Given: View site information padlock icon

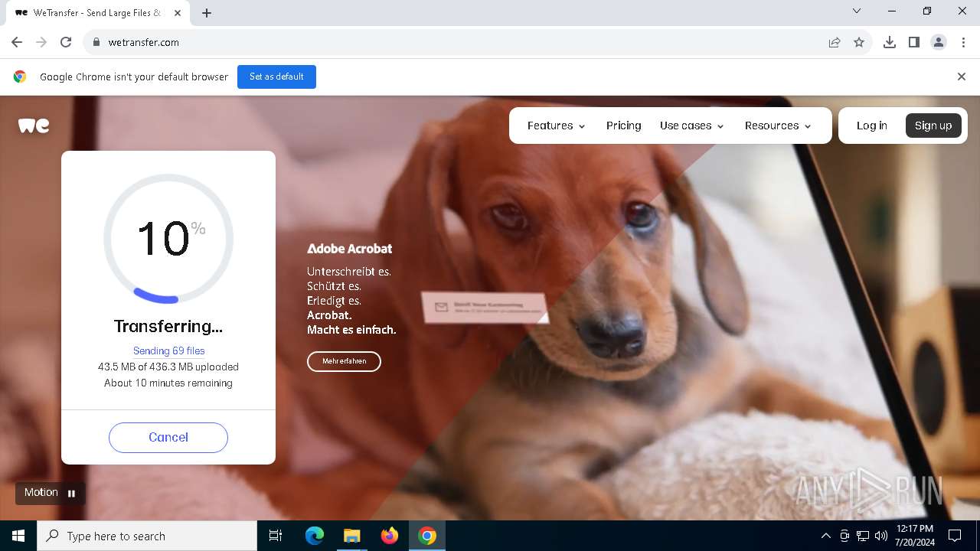Looking at the screenshot, I should [x=96, y=42].
